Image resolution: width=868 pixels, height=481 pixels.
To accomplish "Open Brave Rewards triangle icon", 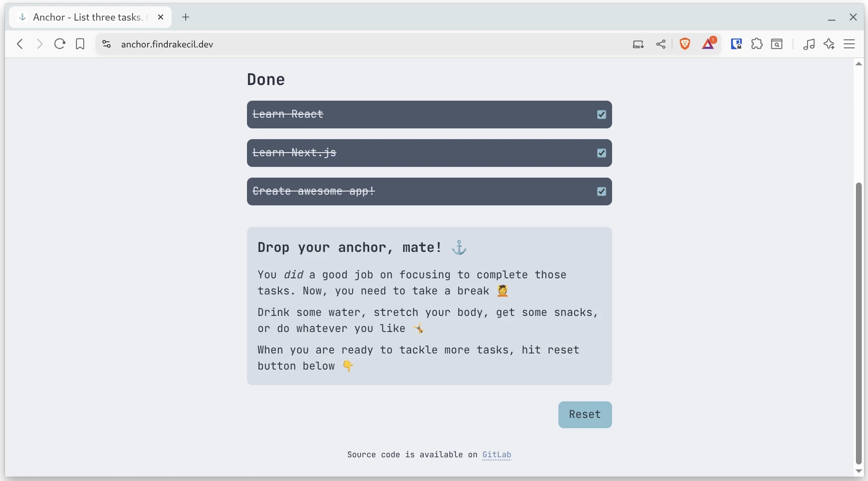I will point(708,44).
